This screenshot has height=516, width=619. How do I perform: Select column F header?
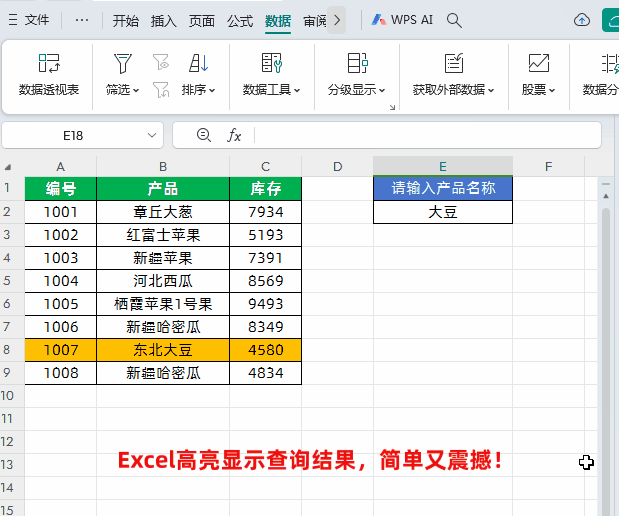coord(549,167)
